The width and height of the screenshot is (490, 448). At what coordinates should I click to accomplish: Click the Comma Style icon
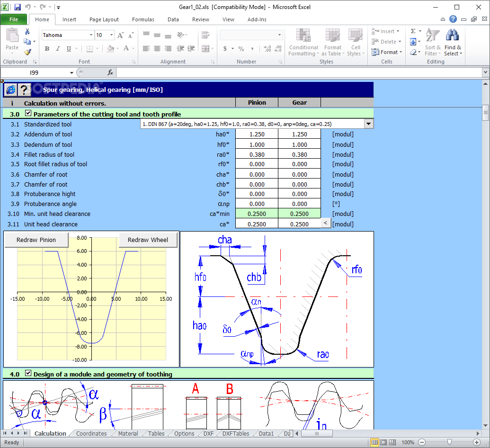click(252, 48)
